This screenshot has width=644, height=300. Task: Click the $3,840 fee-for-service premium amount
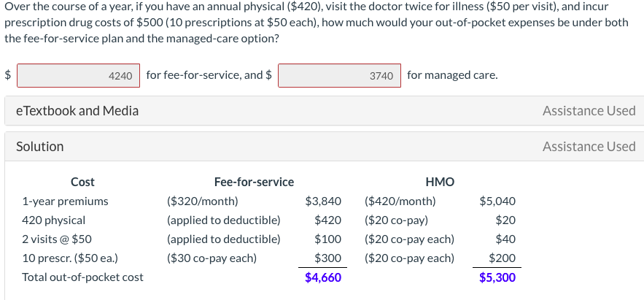(x=322, y=201)
